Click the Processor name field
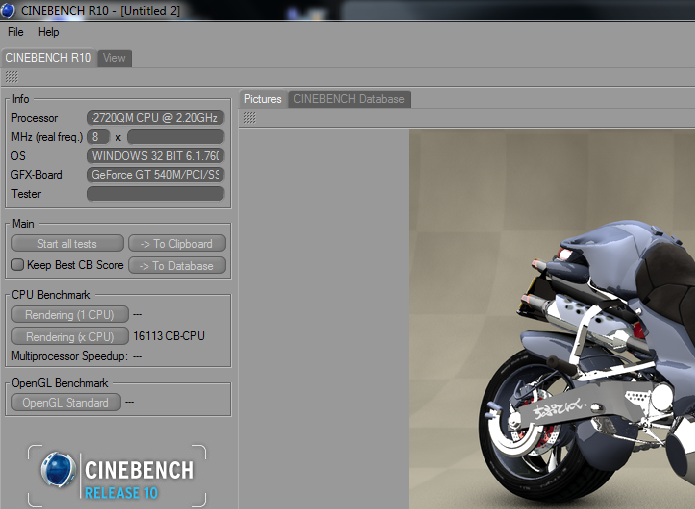The height and width of the screenshot is (509, 695). 155,118
